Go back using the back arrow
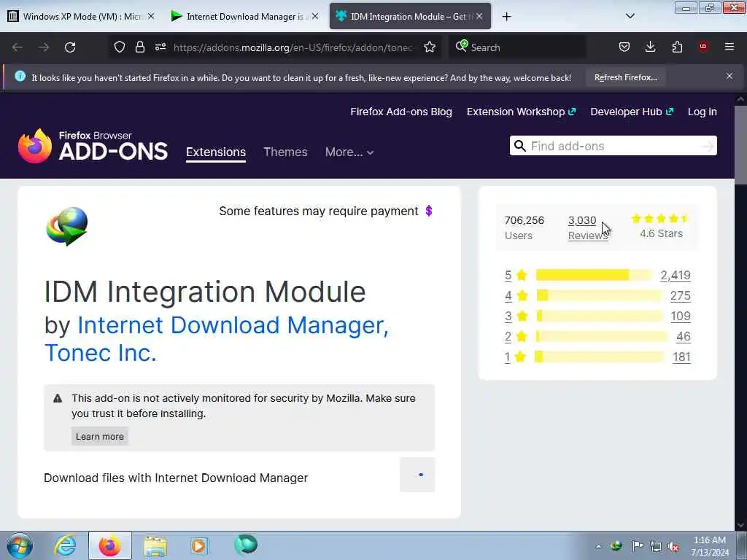The height and width of the screenshot is (560, 747). coord(18,47)
